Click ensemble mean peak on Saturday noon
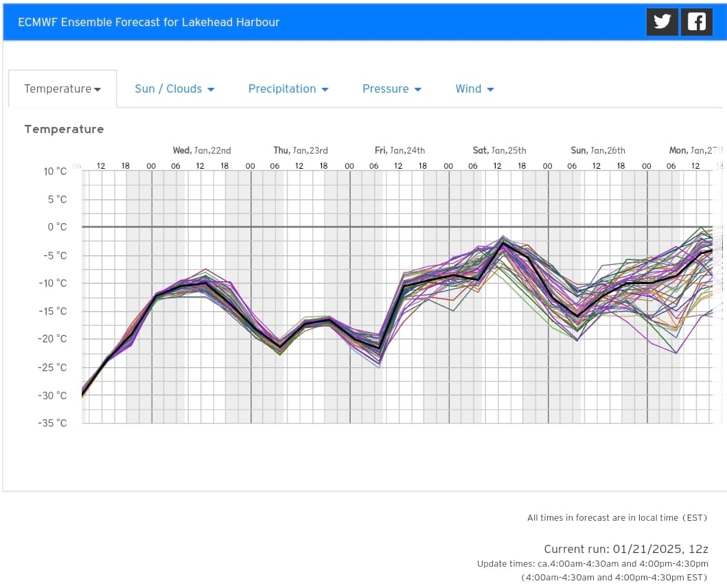The height and width of the screenshot is (588, 727). (x=503, y=244)
